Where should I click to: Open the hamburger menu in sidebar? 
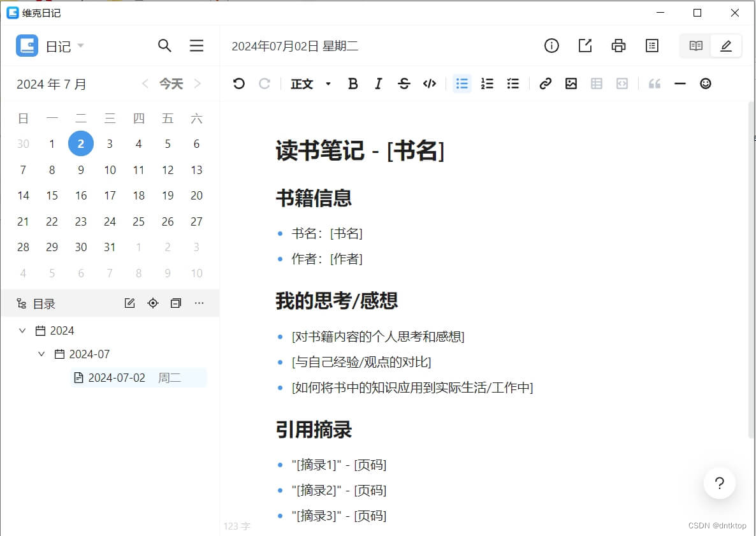pyautogui.click(x=196, y=46)
